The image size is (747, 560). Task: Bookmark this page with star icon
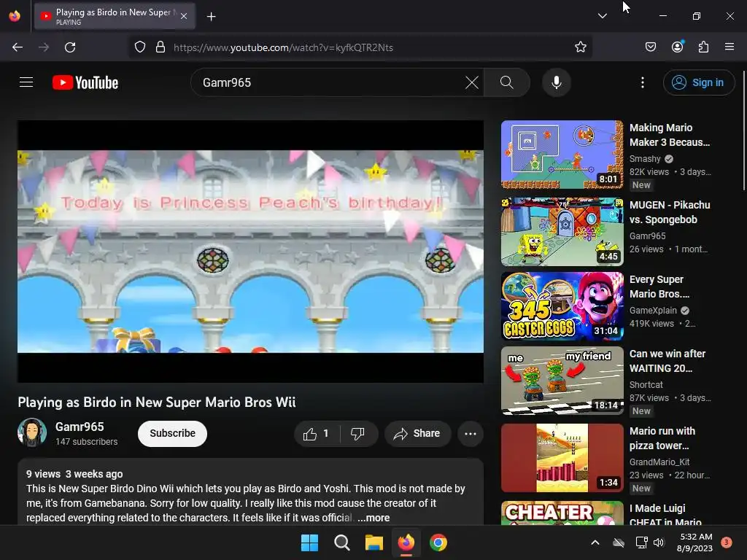tap(580, 47)
